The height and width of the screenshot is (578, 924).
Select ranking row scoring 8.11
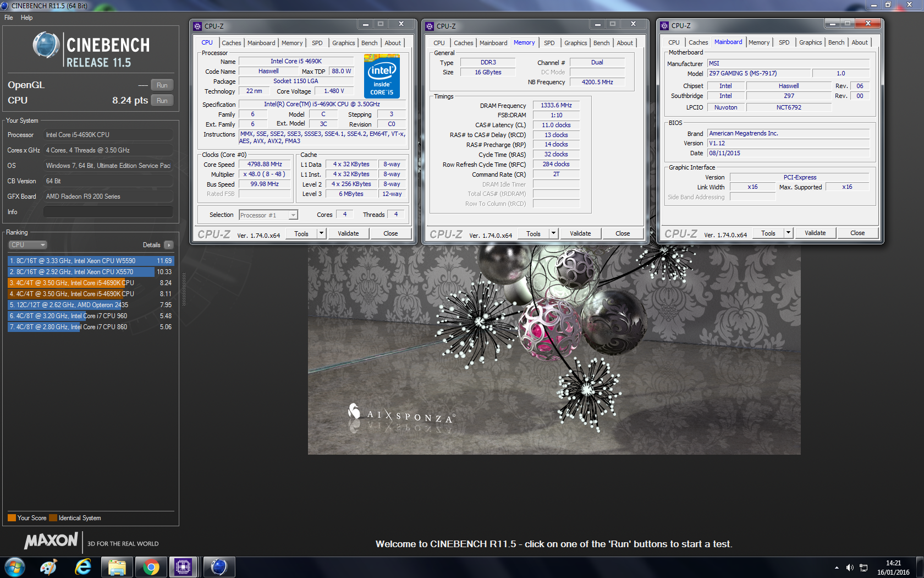(x=91, y=294)
